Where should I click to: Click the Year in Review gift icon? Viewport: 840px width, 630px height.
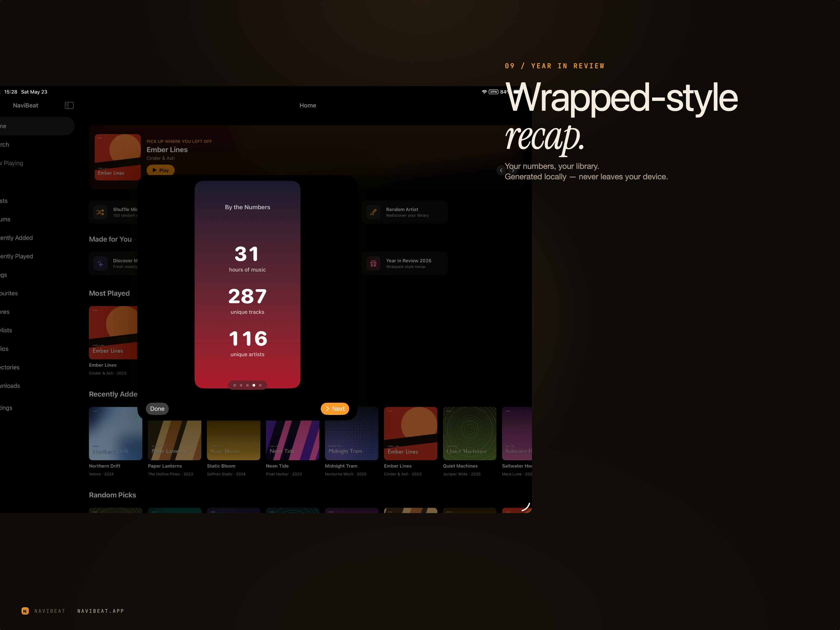click(x=373, y=263)
